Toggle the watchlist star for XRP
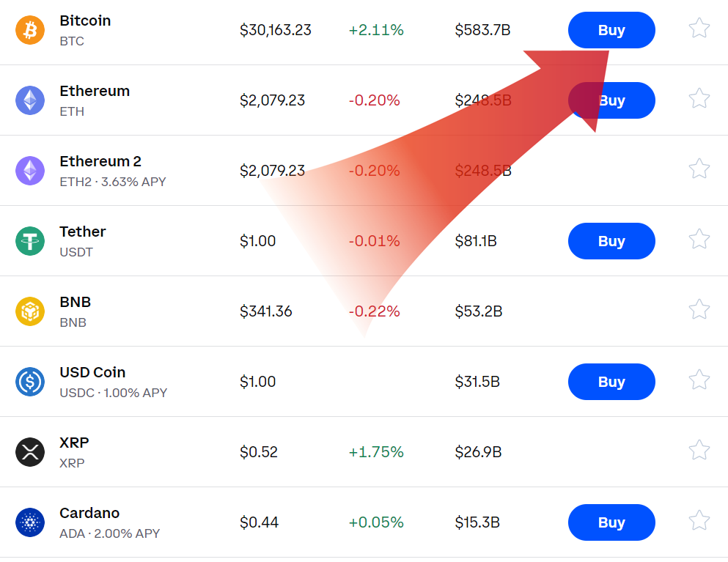This screenshot has width=728, height=562. pyautogui.click(x=699, y=451)
